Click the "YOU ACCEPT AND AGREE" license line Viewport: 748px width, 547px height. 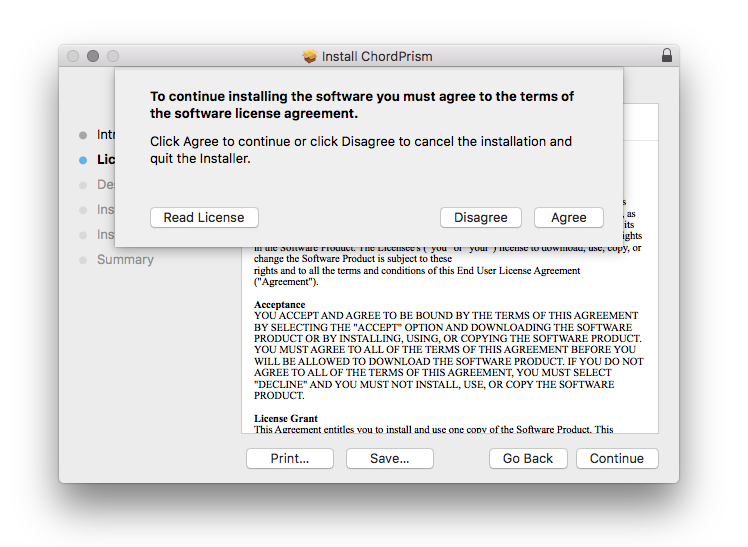click(x=446, y=316)
